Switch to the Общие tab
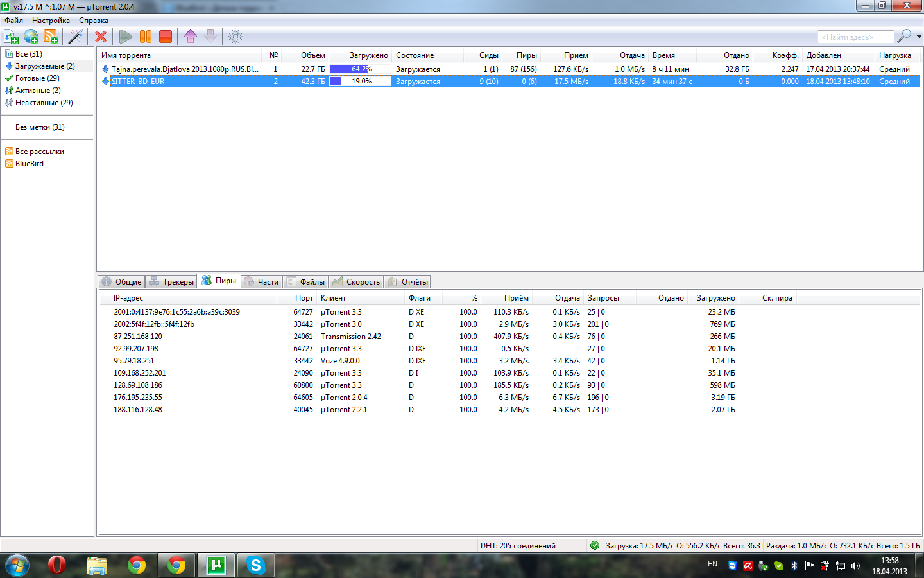 coord(122,282)
